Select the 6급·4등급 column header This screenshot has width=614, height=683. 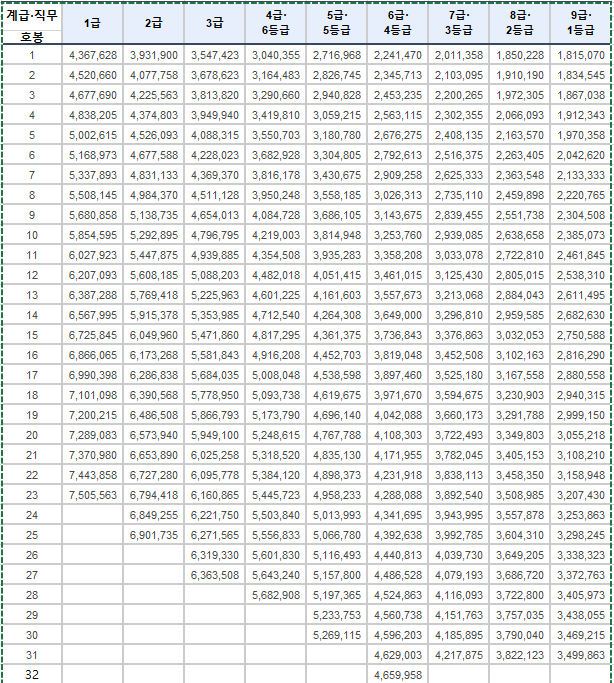pos(397,23)
